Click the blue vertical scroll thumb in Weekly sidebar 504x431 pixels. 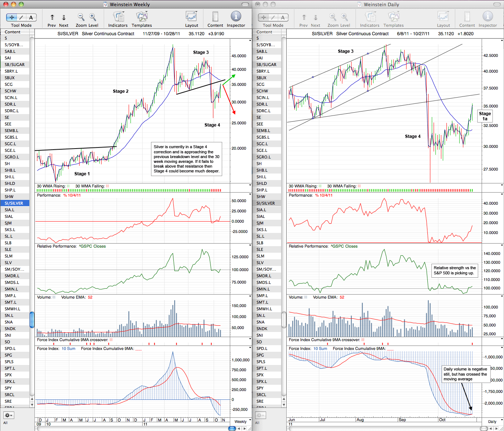point(32,320)
